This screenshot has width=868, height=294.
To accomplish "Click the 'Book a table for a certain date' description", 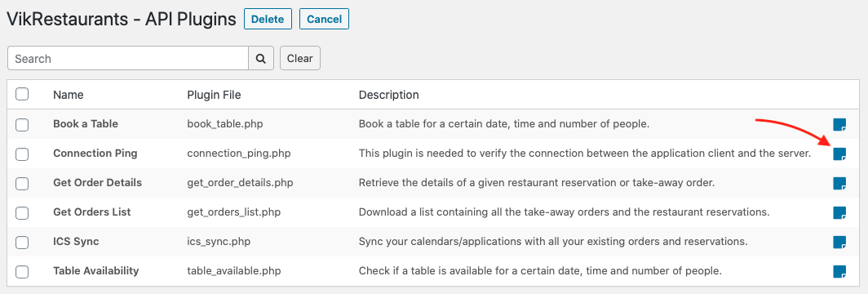I will 504,124.
